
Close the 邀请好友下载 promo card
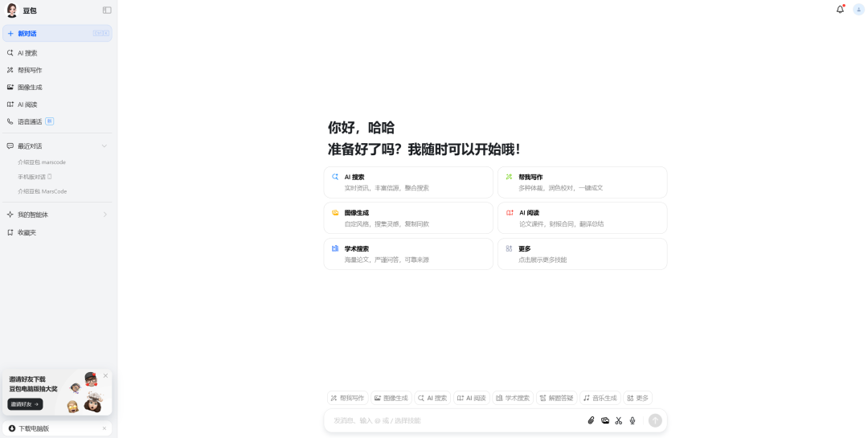click(x=106, y=376)
